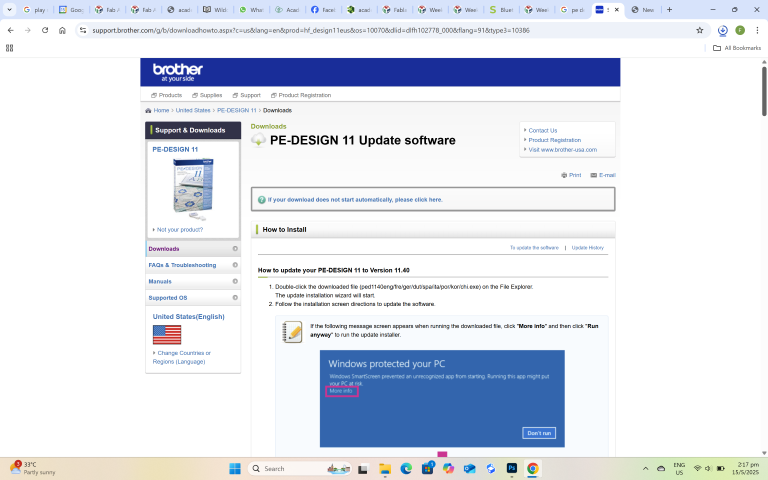This screenshot has height=480, width=768.
Task: Click Change Countries or Regions link
Action: tap(181, 357)
